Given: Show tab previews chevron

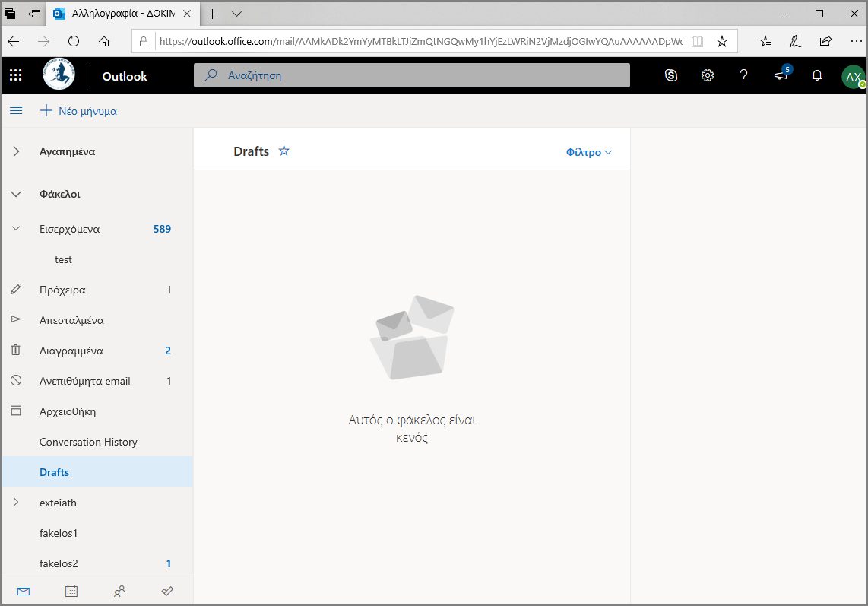Looking at the screenshot, I should point(237,14).
